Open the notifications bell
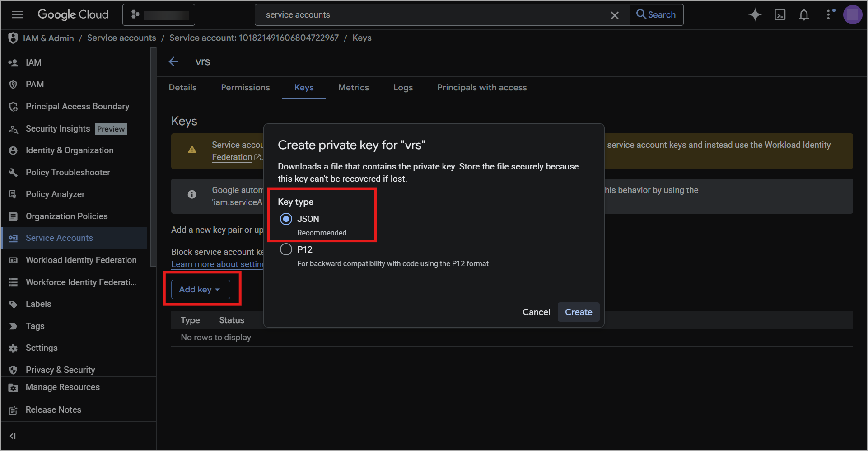868x451 pixels. [803, 14]
